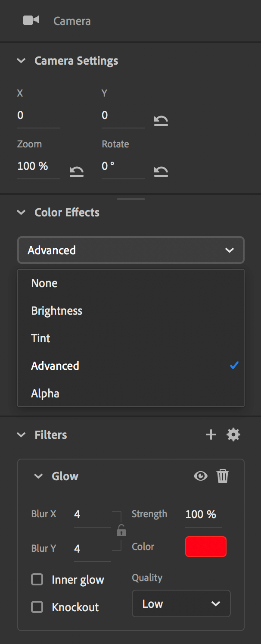261x644 pixels.
Task: Add a new filter with the plus icon
Action: [211, 435]
